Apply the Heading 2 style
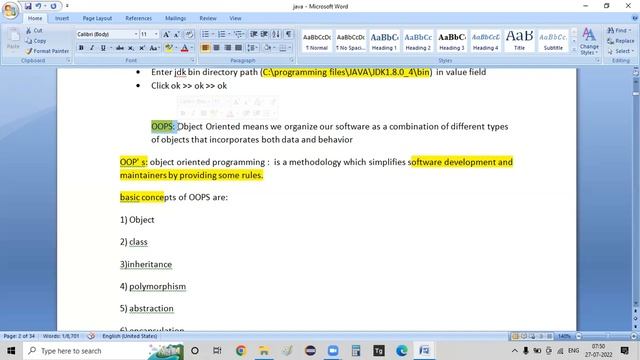This screenshot has height=360, width=640. pyautogui.click(x=418, y=41)
